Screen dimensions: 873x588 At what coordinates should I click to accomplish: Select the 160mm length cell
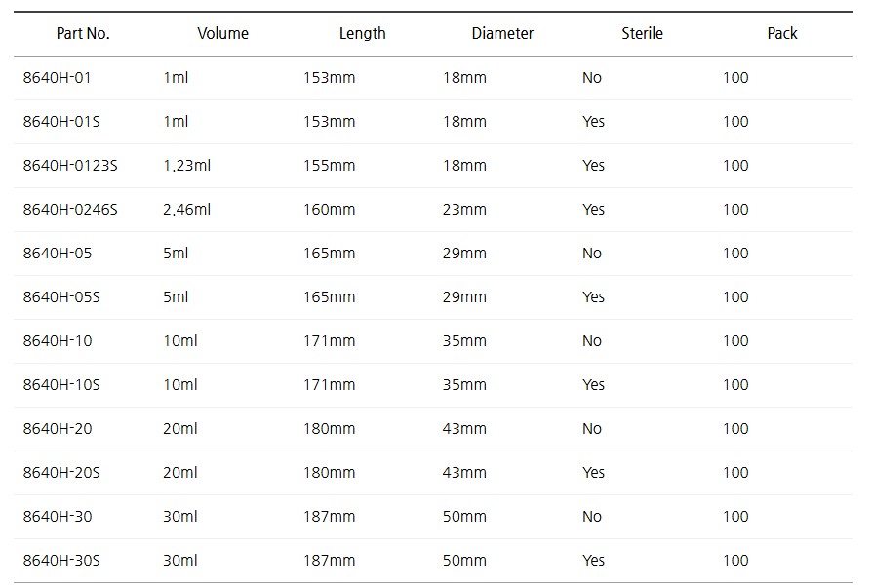pos(330,210)
